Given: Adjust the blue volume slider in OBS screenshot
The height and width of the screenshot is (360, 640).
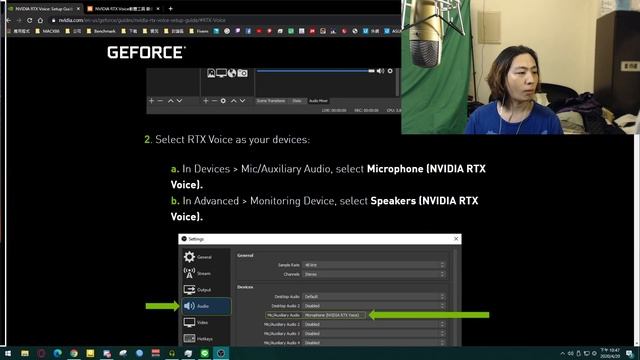Looking at the screenshot, I should coord(316,71).
